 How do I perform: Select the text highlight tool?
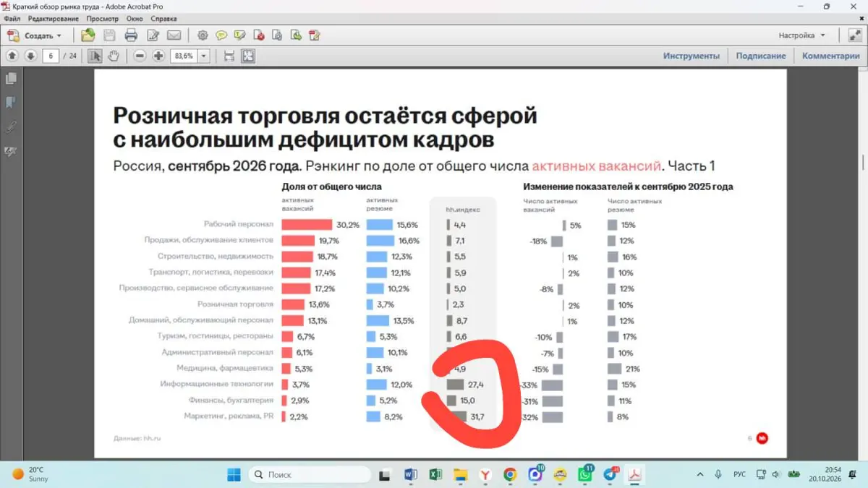click(240, 35)
